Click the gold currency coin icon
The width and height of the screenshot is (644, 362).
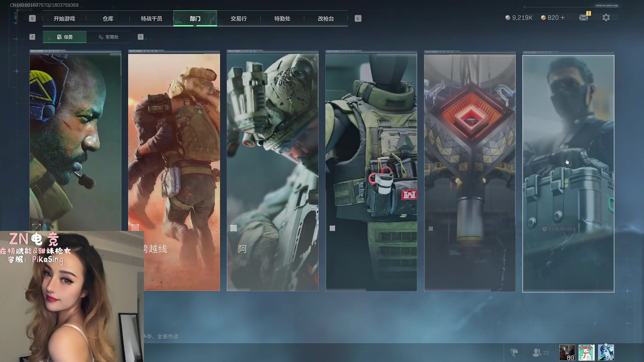click(543, 17)
